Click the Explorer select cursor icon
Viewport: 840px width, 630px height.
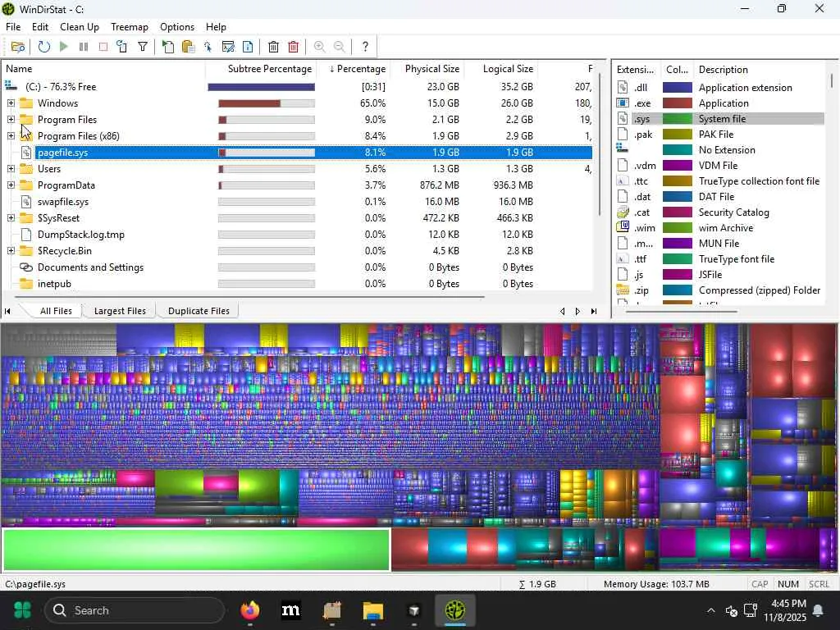[x=208, y=47]
